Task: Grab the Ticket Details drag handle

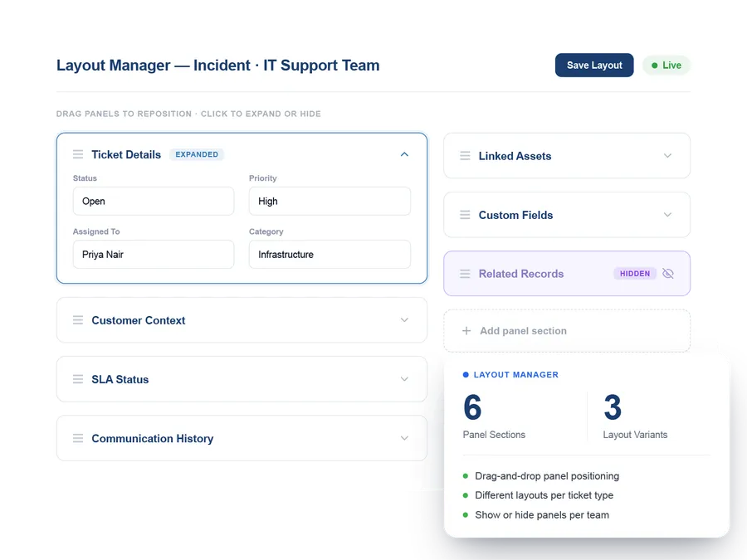Action: (x=78, y=154)
